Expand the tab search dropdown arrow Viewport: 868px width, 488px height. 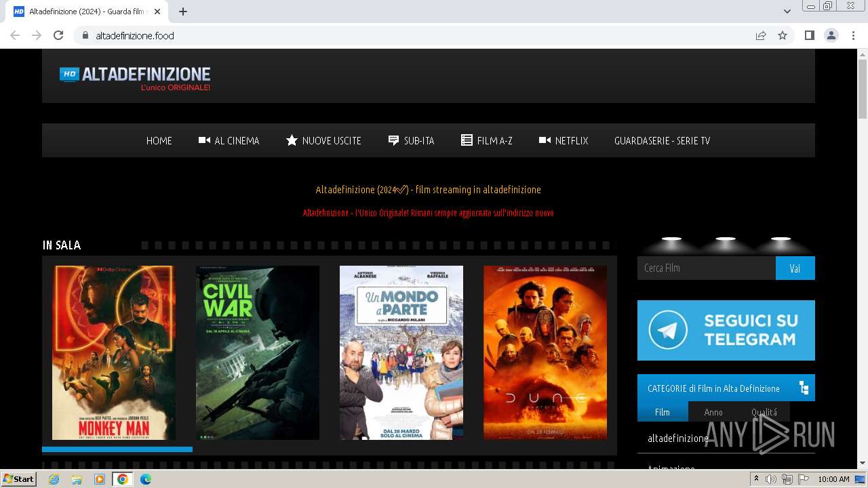787,11
